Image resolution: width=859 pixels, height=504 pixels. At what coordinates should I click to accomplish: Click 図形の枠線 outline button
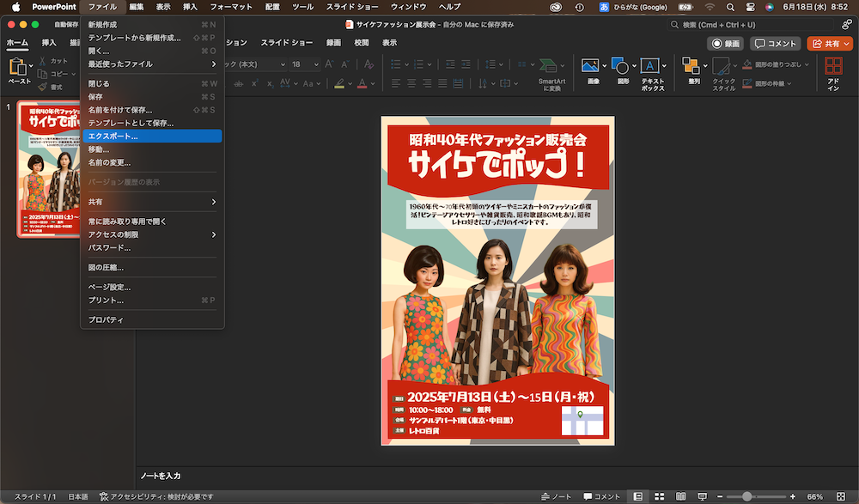pos(767,83)
